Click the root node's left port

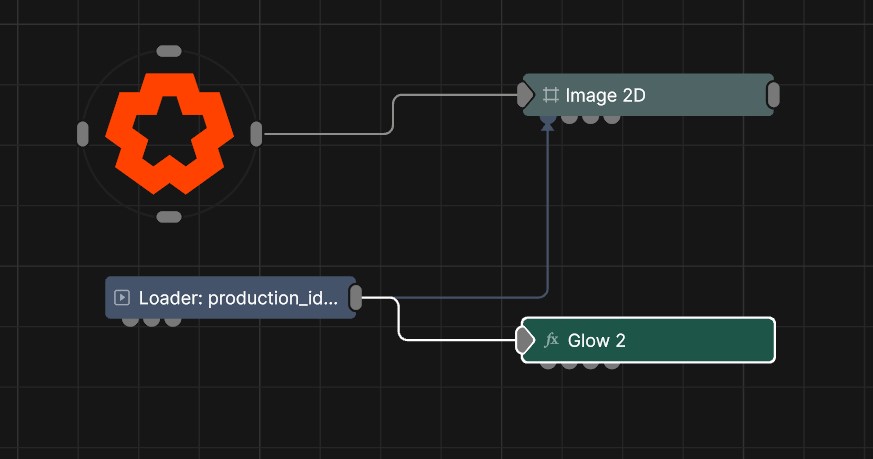(x=83, y=134)
